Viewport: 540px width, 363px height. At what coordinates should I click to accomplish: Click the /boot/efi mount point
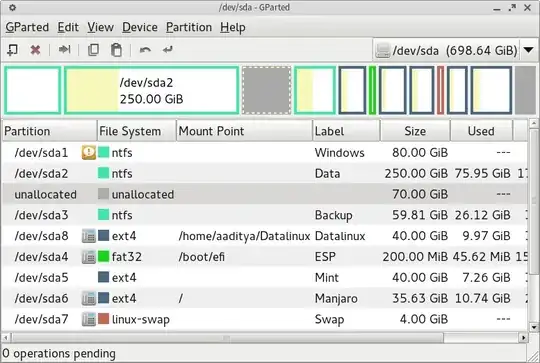201,257
